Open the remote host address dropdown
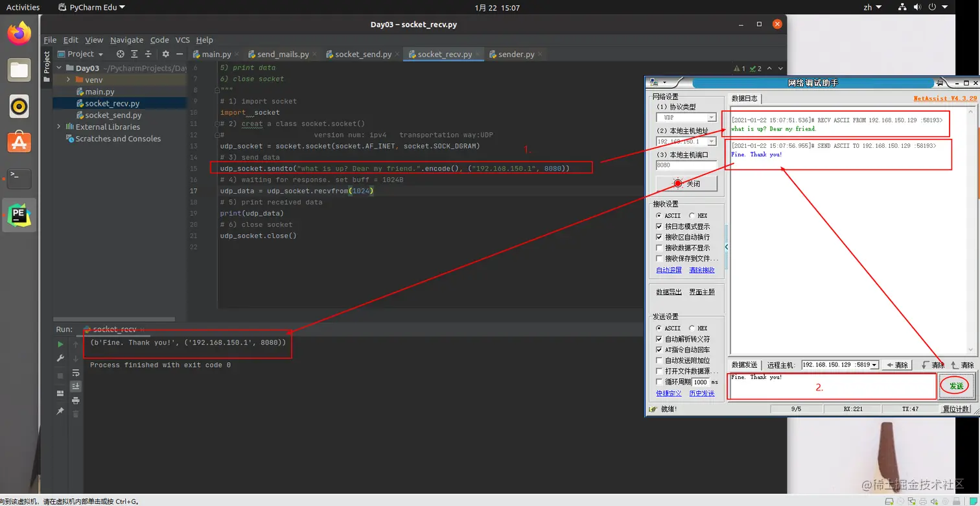 (840, 365)
